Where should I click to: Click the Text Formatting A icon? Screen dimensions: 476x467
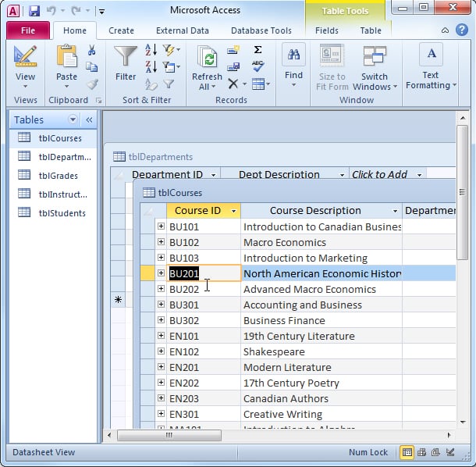pos(431,55)
